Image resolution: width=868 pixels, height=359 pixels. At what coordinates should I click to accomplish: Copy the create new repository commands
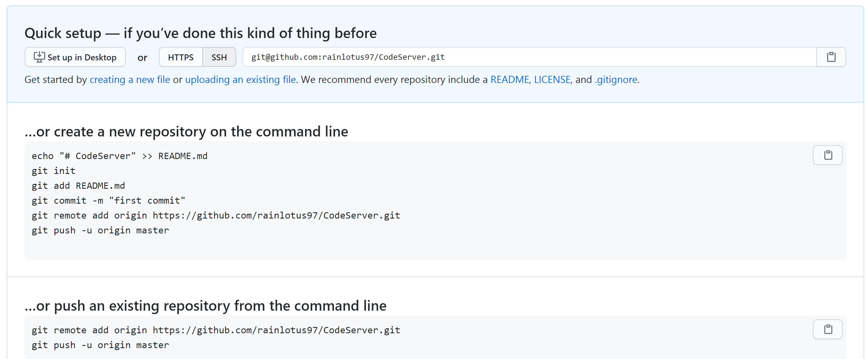click(x=828, y=155)
